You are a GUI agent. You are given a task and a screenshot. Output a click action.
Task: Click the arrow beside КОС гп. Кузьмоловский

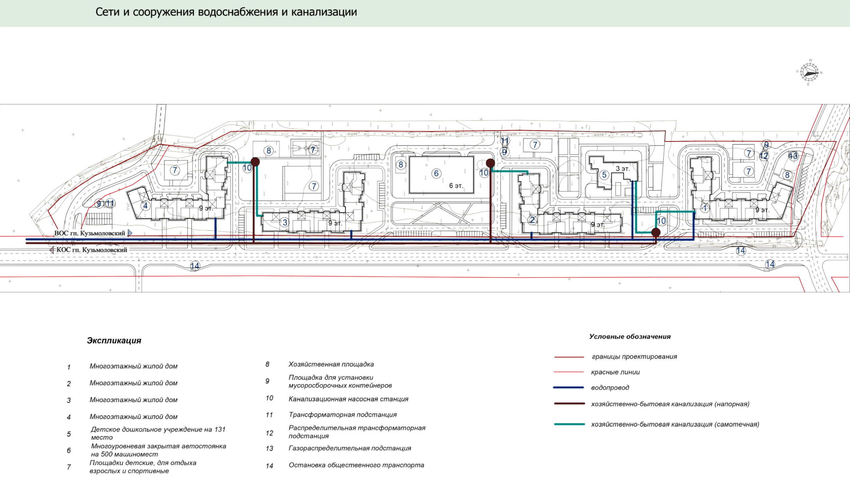[x=52, y=250]
